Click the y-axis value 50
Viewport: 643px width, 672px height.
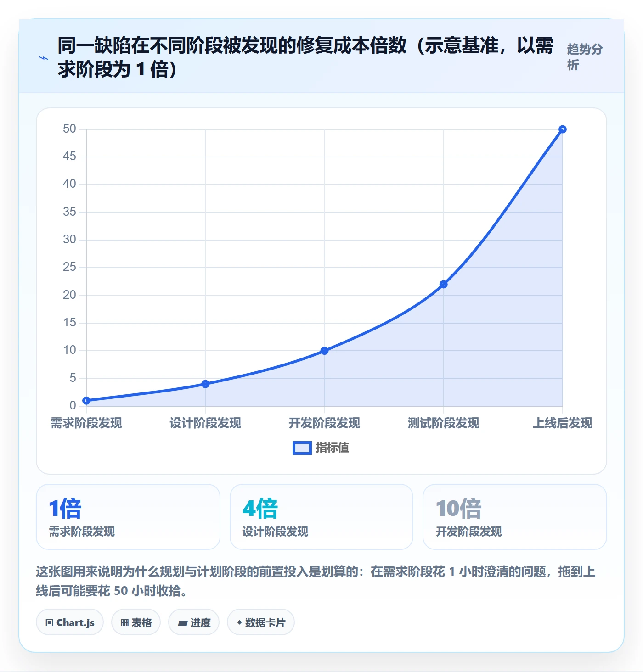coord(69,129)
